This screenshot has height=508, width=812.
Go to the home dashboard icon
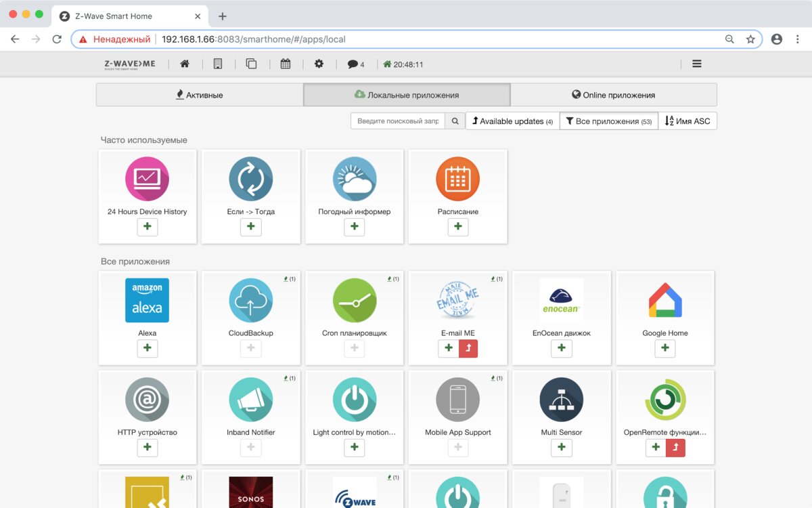(x=184, y=64)
